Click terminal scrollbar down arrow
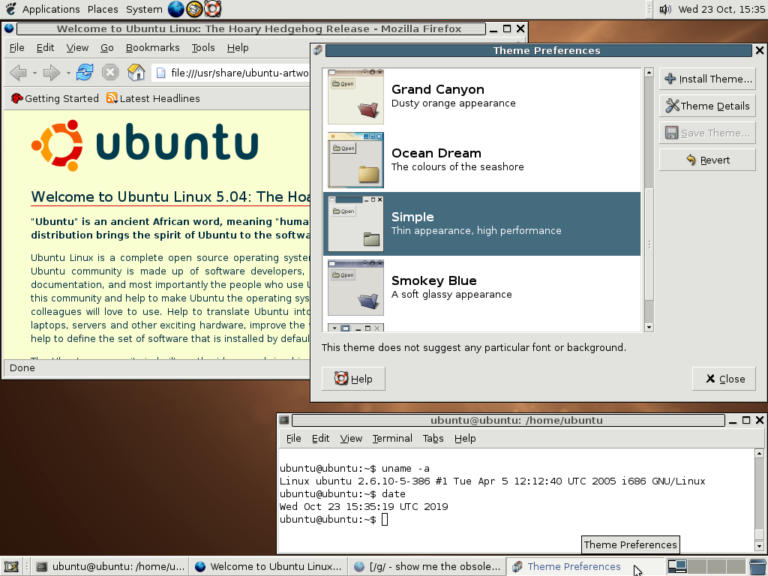Image resolution: width=768 pixels, height=576 pixels. tap(759, 546)
